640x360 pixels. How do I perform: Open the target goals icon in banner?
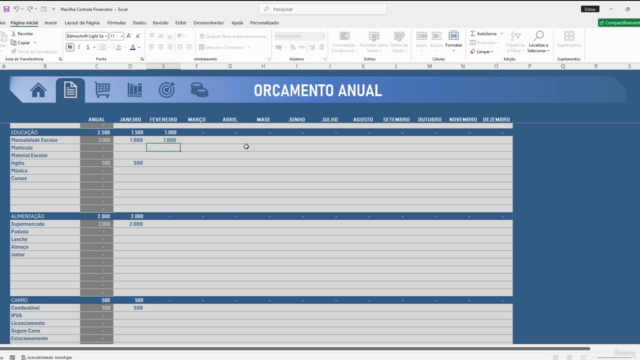pos(167,90)
